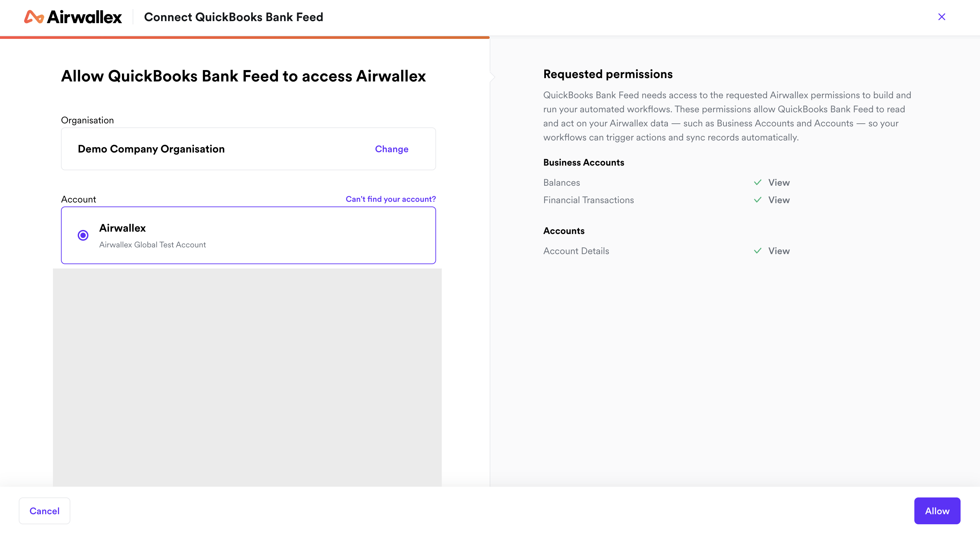Select the Airwallex account radio button

(83, 235)
